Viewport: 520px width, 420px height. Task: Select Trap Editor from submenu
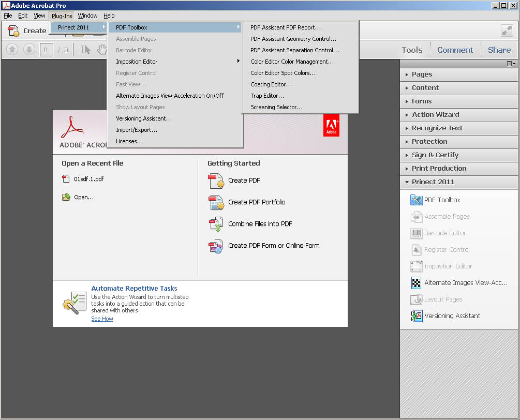[301, 96]
